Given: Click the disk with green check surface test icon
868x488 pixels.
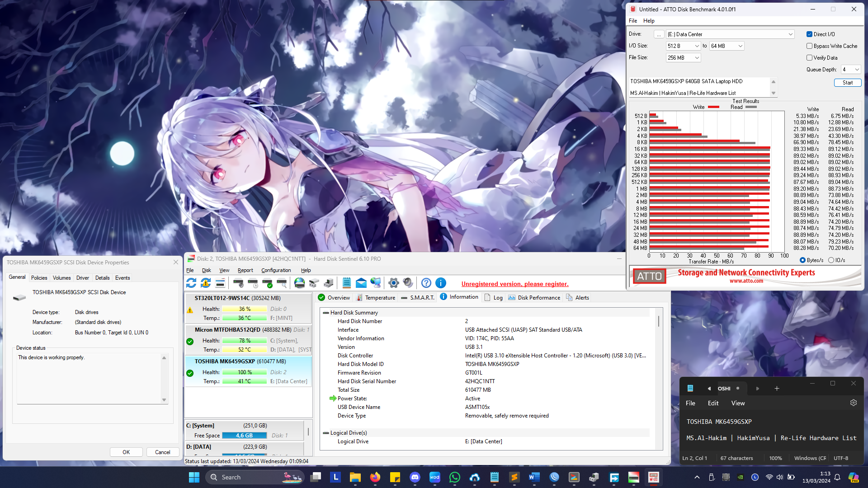Looking at the screenshot, I should coord(267,283).
